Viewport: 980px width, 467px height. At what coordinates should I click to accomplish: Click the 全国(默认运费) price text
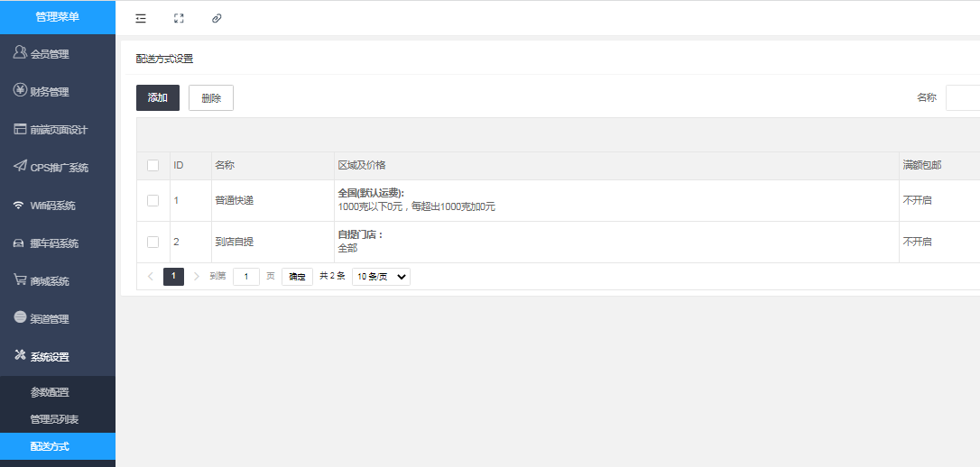[x=371, y=194]
